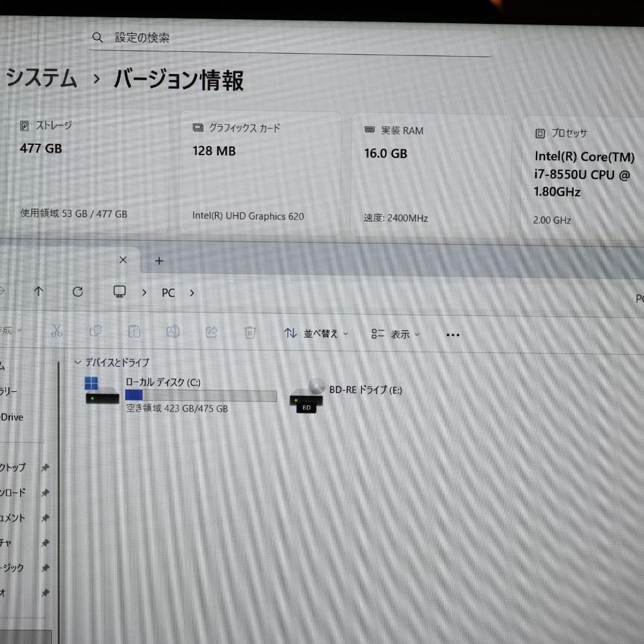Image resolution: width=644 pixels, height=644 pixels.
Task: Open the See more (...) toolbar menu
Action: click(453, 335)
